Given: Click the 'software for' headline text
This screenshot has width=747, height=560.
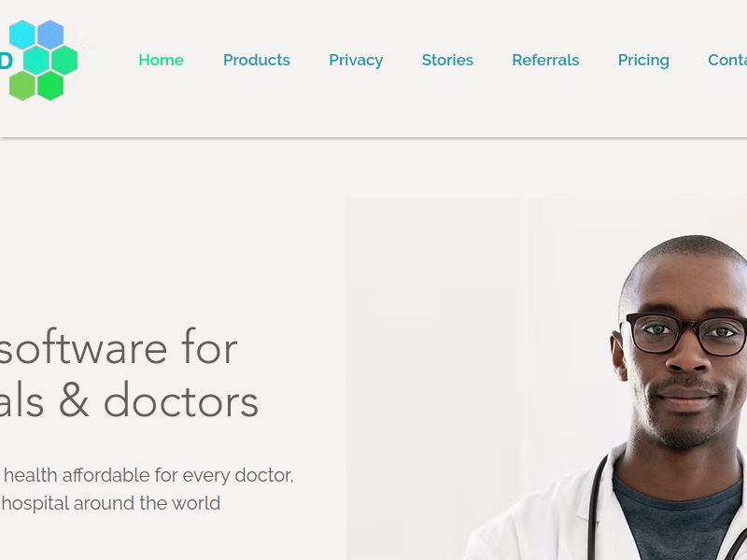Looking at the screenshot, I should (119, 347).
